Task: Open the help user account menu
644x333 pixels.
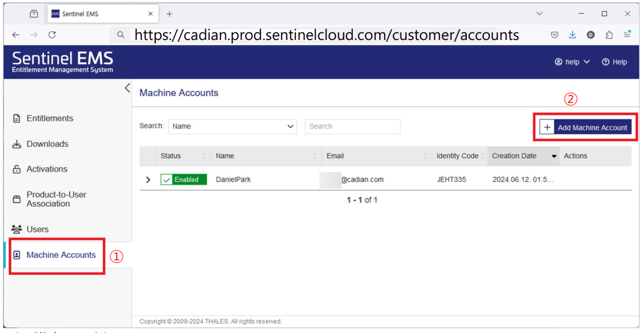Action: pyautogui.click(x=572, y=62)
